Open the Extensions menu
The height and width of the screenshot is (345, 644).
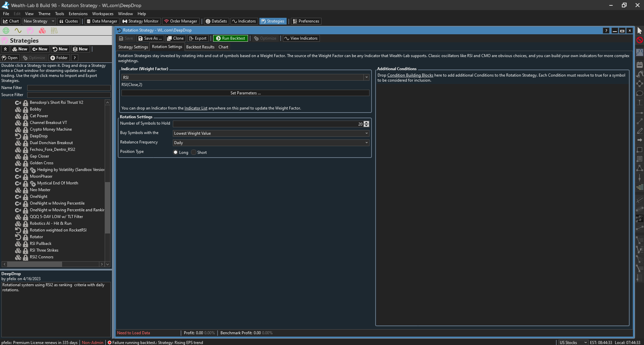tap(78, 14)
